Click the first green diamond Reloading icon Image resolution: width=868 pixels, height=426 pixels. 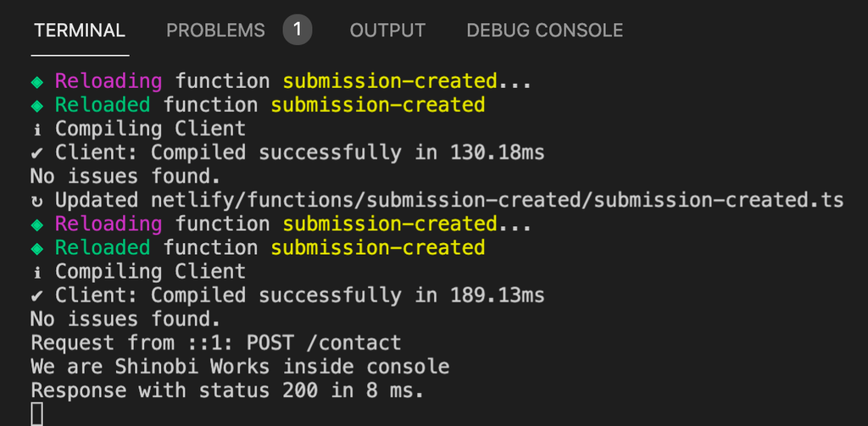coord(37,82)
